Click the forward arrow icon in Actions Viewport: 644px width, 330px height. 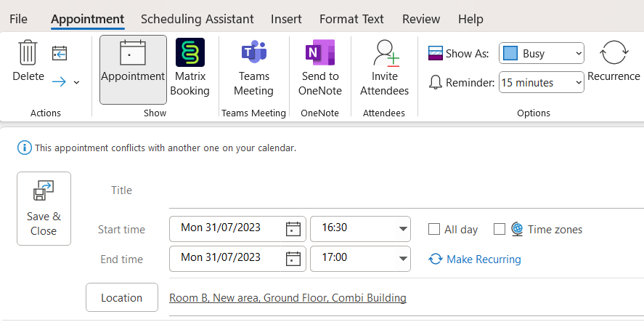[60, 81]
